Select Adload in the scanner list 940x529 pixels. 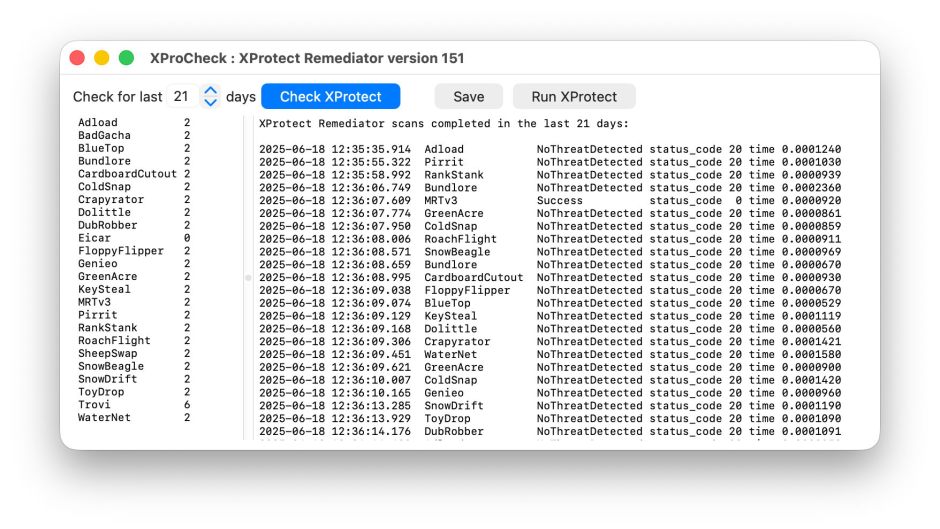tap(98, 123)
